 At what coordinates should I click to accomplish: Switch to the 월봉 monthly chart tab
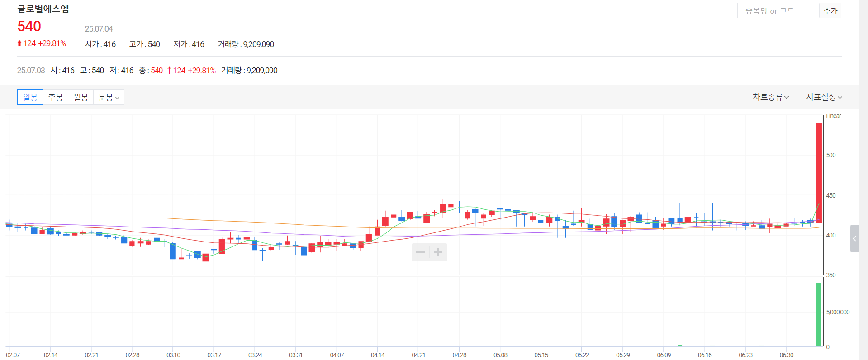click(81, 97)
